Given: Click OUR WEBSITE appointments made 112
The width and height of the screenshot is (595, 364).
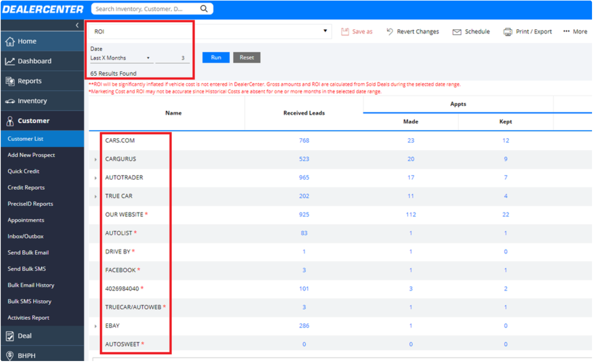Looking at the screenshot, I should (411, 215).
